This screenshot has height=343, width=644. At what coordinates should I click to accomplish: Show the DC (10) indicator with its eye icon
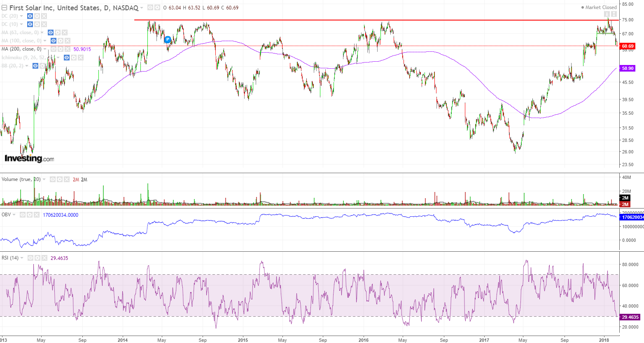pos(30,24)
